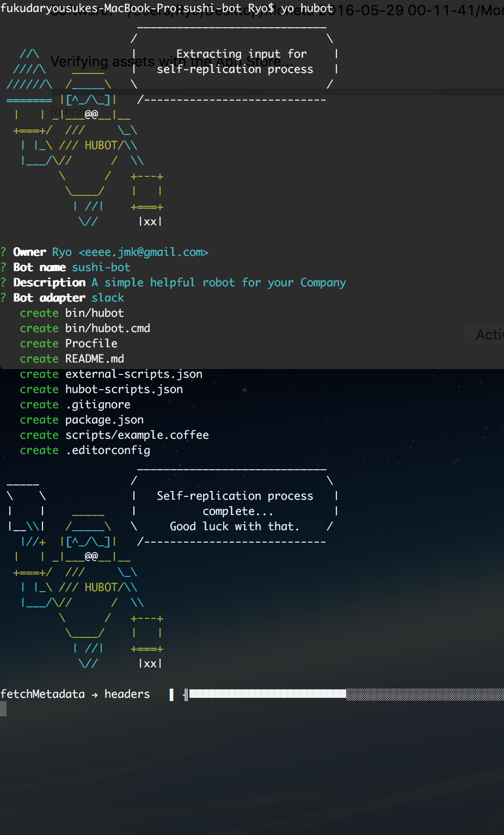Click the '.gitignore' file name
Viewport: 504px width, 835px height.
[x=98, y=404]
